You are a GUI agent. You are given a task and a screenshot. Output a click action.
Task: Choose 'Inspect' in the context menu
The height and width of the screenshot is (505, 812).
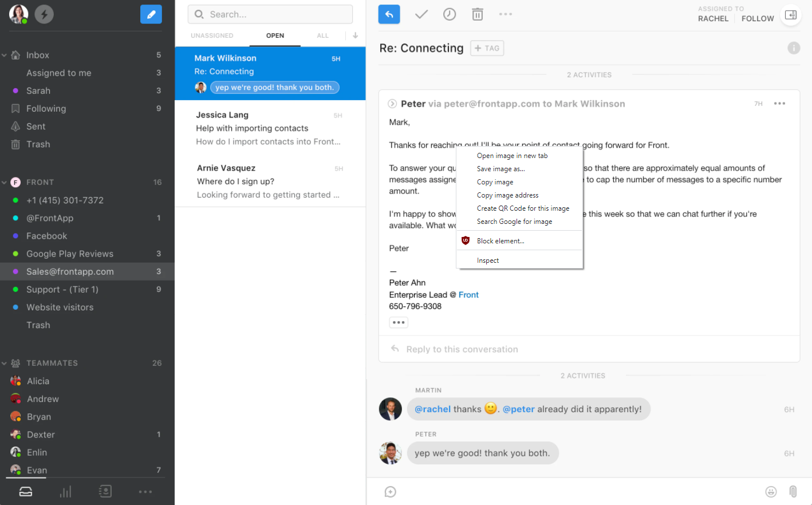pos(488,261)
